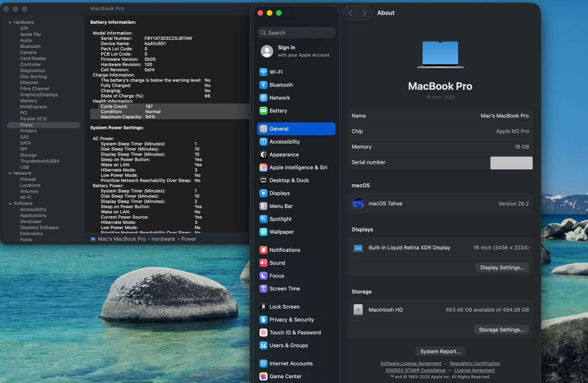Image resolution: width=588 pixels, height=383 pixels.
Task: Open Wi-Fi settings in the sidebar
Action: [x=276, y=72]
